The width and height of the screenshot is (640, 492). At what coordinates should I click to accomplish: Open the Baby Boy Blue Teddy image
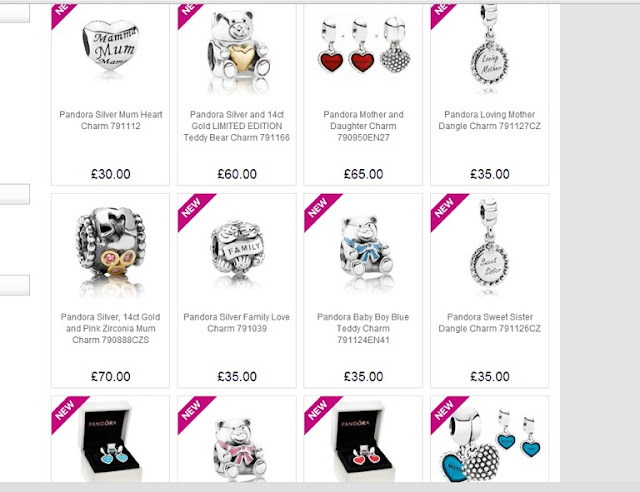point(365,249)
